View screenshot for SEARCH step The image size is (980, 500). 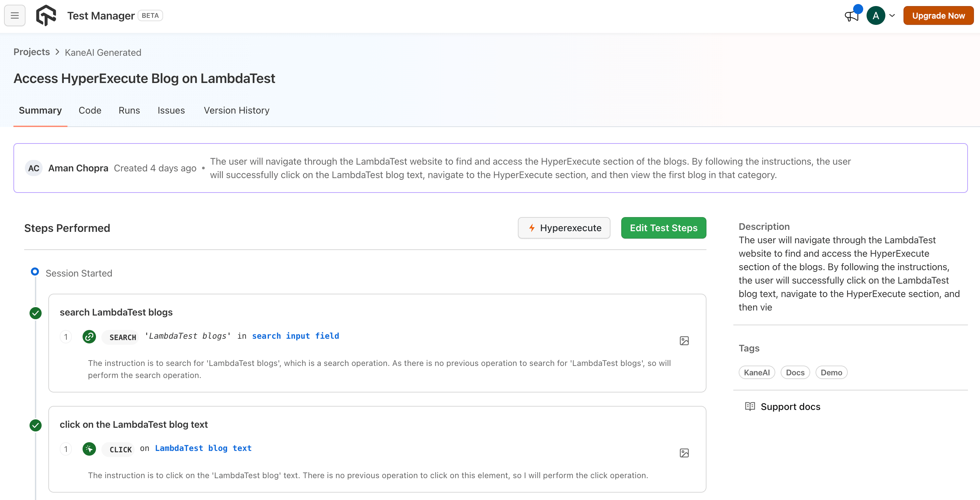click(684, 341)
